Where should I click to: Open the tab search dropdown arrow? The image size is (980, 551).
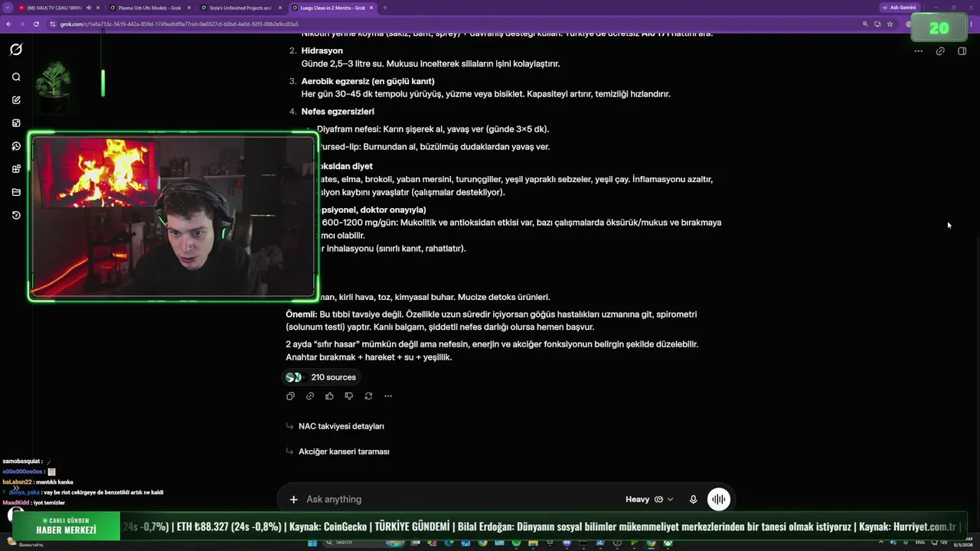click(x=8, y=8)
